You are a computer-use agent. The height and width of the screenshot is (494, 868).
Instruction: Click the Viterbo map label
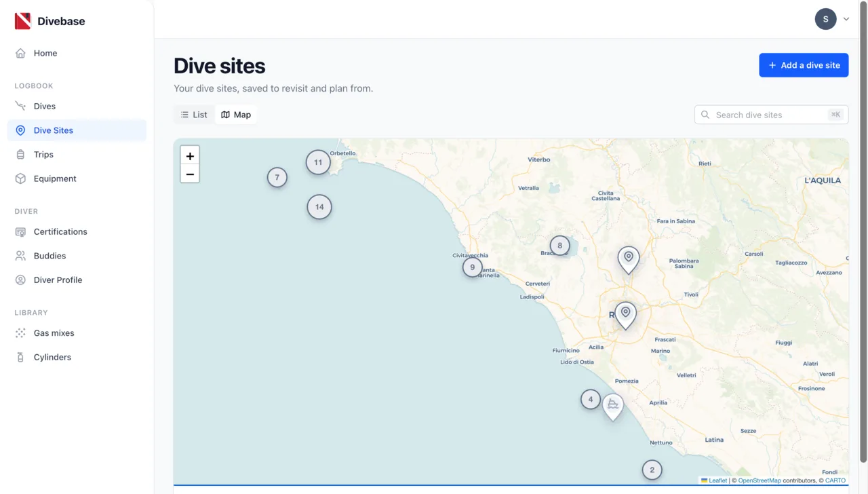[x=539, y=159]
